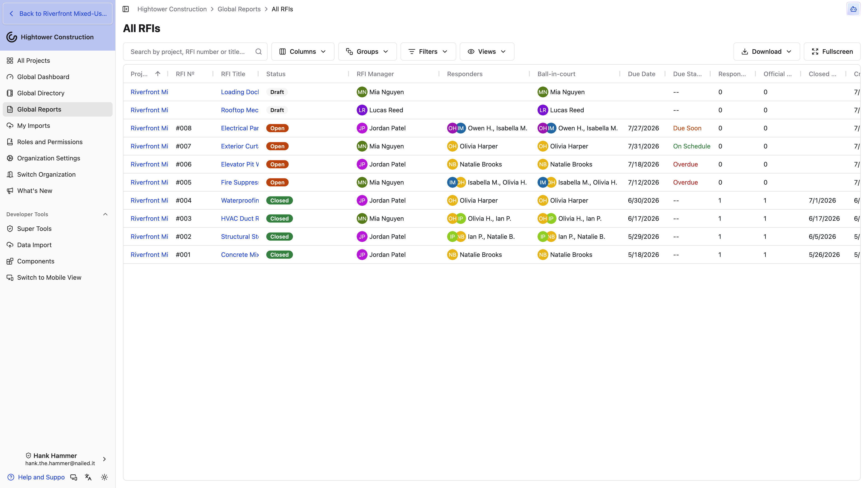The image size is (868, 488).
Task: Click Super Tools shield icon
Action: pyautogui.click(x=10, y=229)
